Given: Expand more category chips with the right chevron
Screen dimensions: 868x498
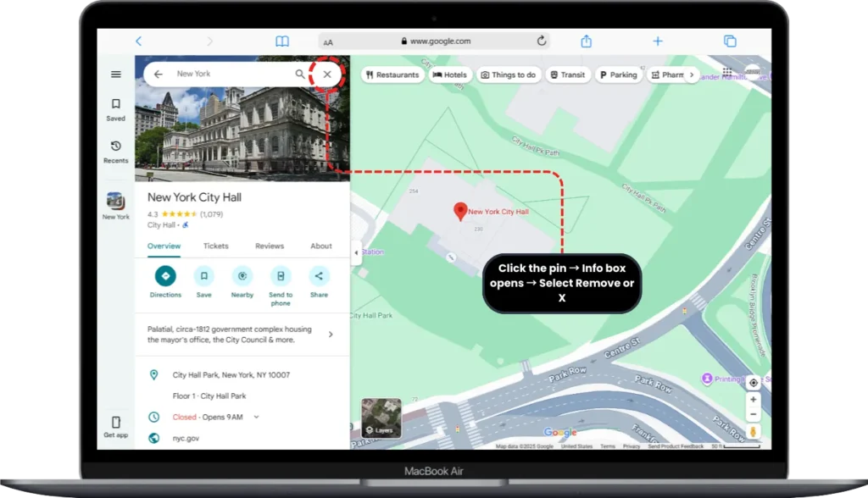Looking at the screenshot, I should click(x=692, y=75).
